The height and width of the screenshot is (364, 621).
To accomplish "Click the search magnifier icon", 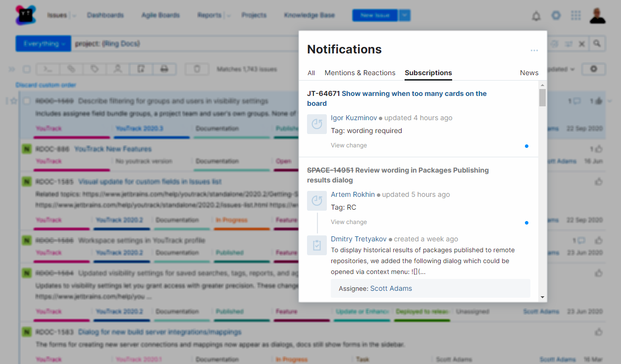I will [597, 44].
